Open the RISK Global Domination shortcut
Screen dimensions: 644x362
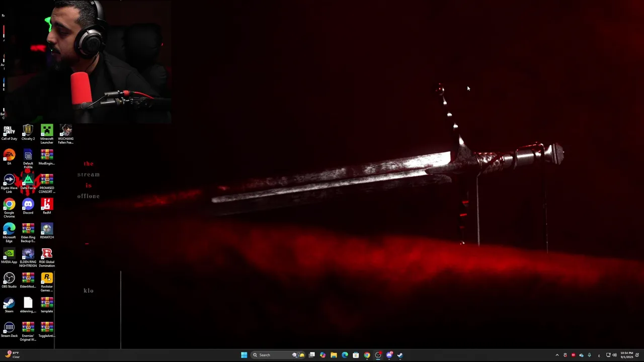(47, 257)
